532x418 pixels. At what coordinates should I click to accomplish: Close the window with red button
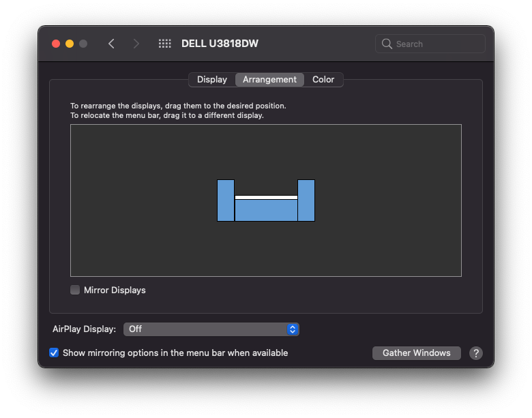point(56,44)
